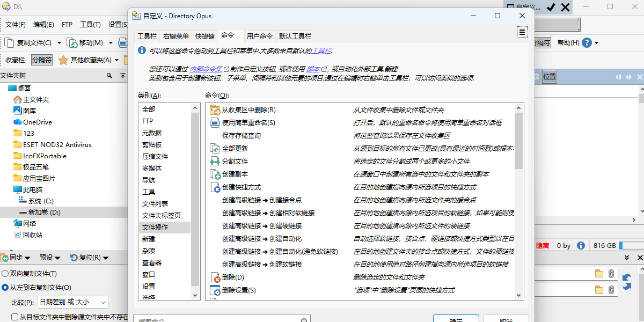The height and width of the screenshot is (322, 644).
Task: Follow the 脚本 link in description
Action: 313,69
